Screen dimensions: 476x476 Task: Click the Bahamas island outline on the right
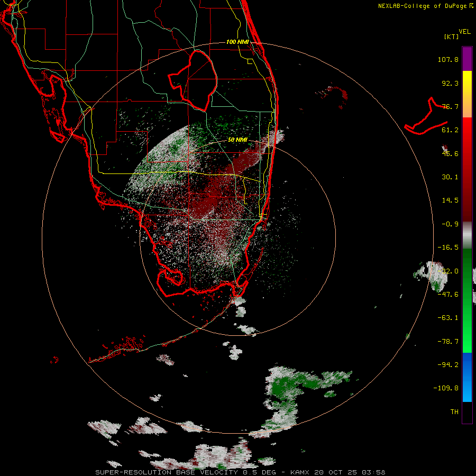click(426, 116)
